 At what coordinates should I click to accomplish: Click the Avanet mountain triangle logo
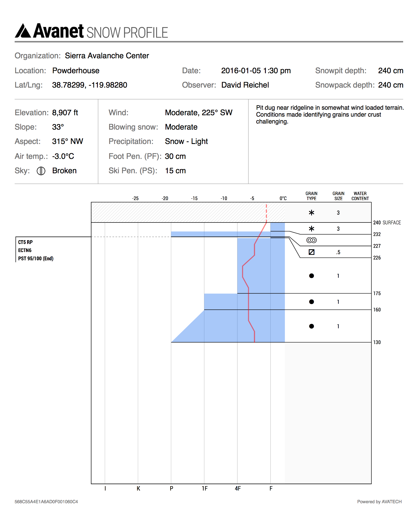(23, 31)
